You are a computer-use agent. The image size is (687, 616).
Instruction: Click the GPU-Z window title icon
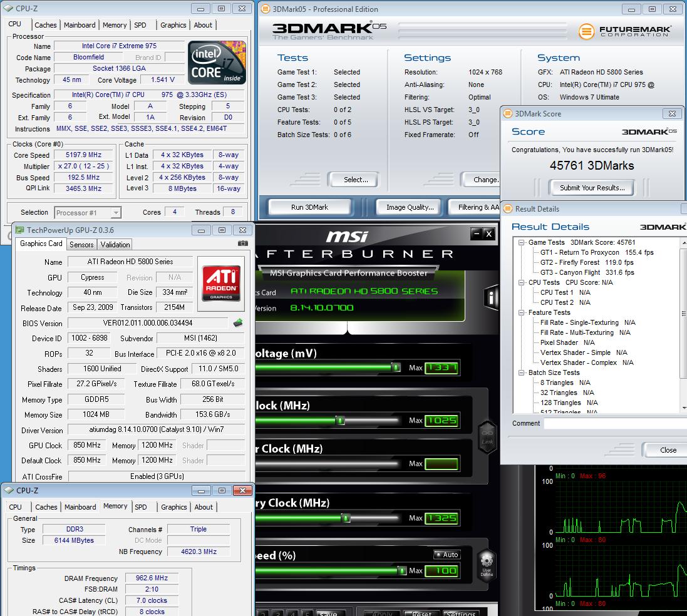19,230
